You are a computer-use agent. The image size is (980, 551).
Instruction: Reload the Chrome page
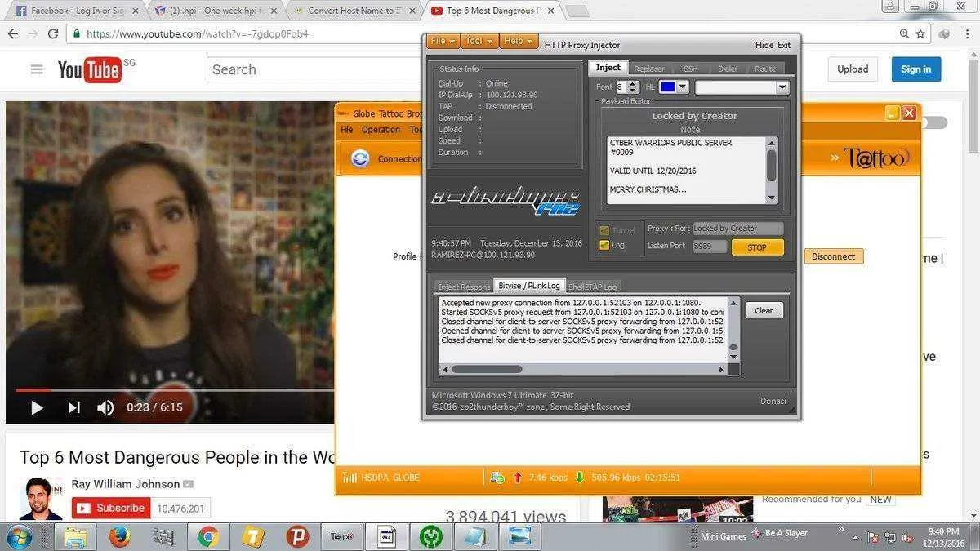click(53, 33)
